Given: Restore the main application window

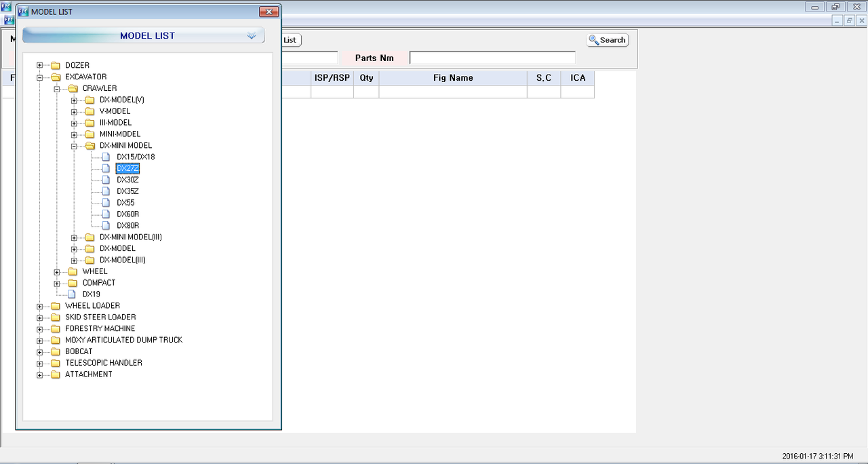Looking at the screenshot, I should (x=835, y=7).
